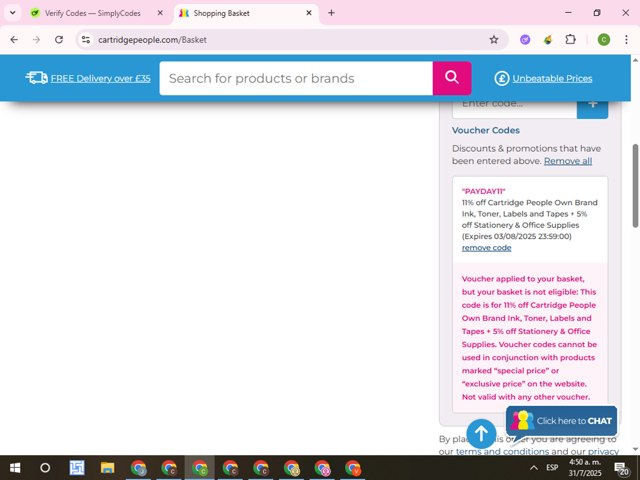Open the notification center showing 20
This screenshot has width=640, height=480.
pyautogui.click(x=622, y=469)
